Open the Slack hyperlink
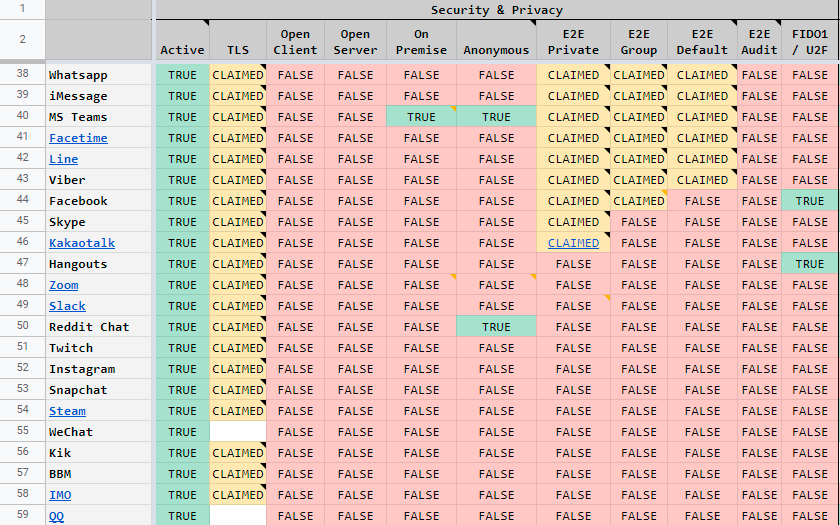This screenshot has width=840, height=525. coord(68,306)
